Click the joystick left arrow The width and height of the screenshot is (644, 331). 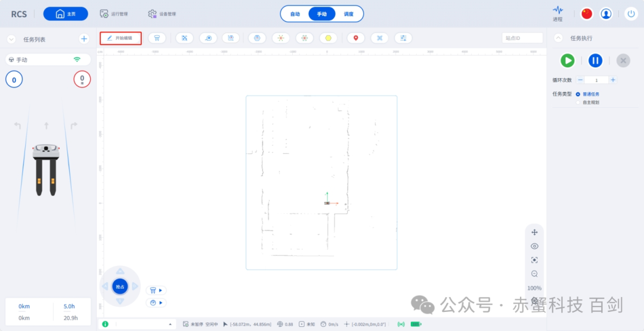(105, 286)
